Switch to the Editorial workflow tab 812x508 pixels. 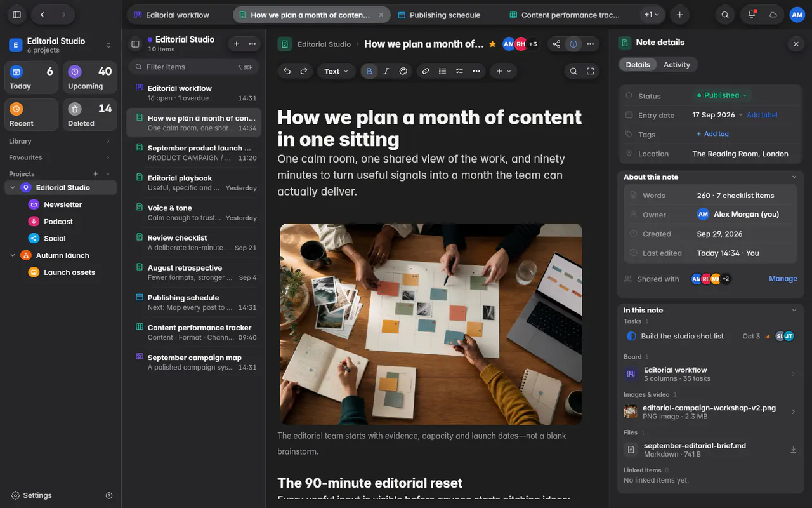178,15
